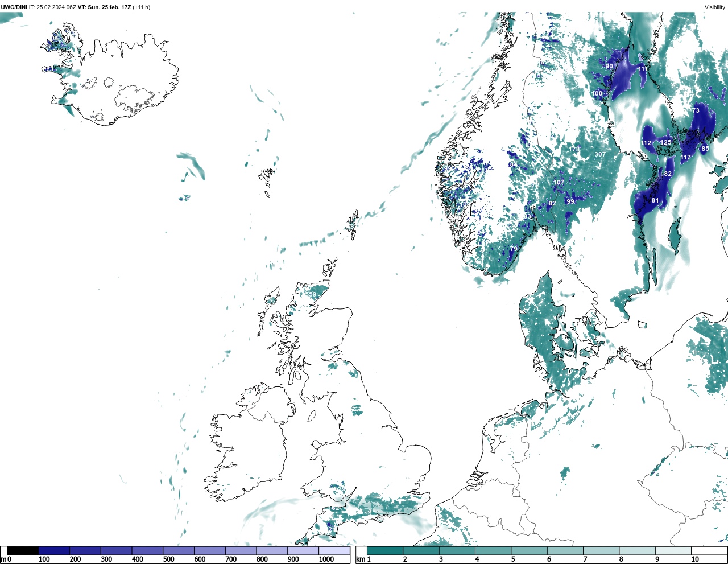Click the '10' tick label on km legend
The image size is (728, 564).
coord(695,559)
